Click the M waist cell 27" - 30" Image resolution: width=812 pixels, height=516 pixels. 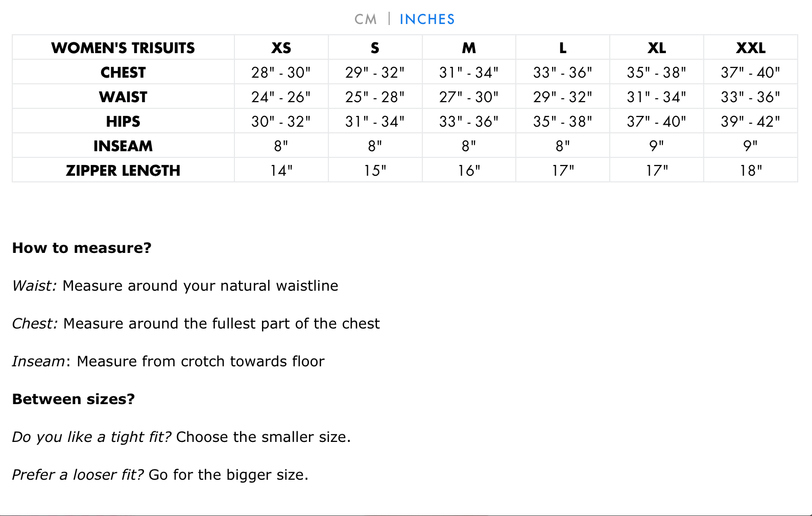click(x=469, y=97)
